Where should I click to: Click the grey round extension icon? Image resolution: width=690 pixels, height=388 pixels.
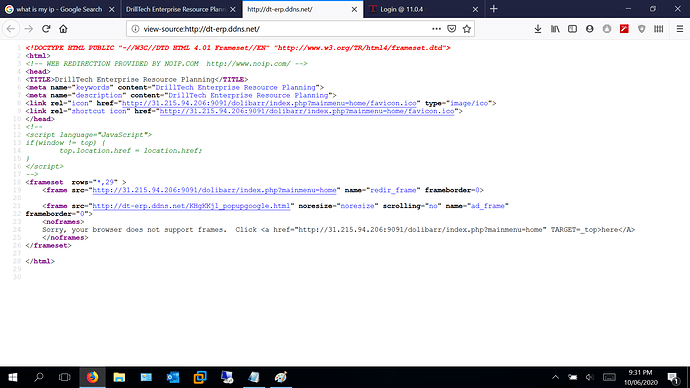[607, 29]
